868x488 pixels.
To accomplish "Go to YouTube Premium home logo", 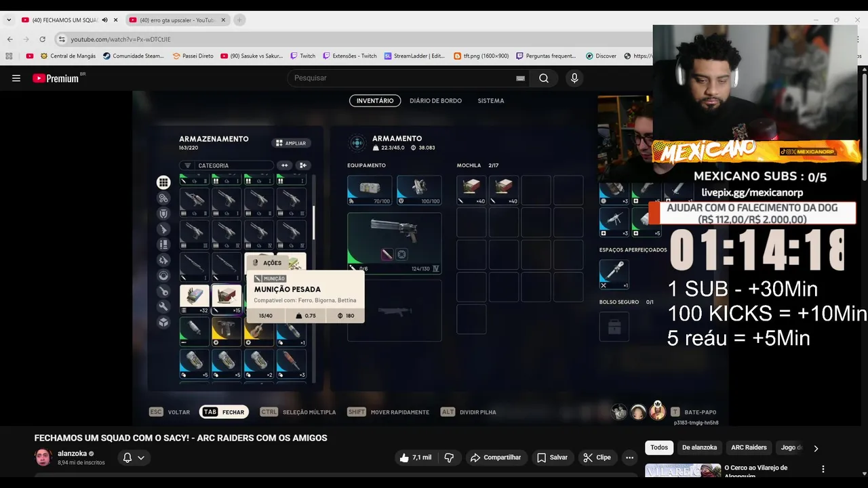I will 56,78.
